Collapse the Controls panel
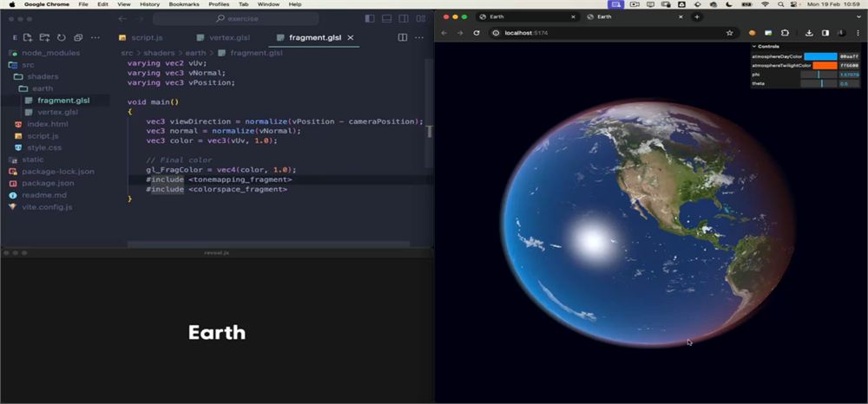 pos(754,47)
